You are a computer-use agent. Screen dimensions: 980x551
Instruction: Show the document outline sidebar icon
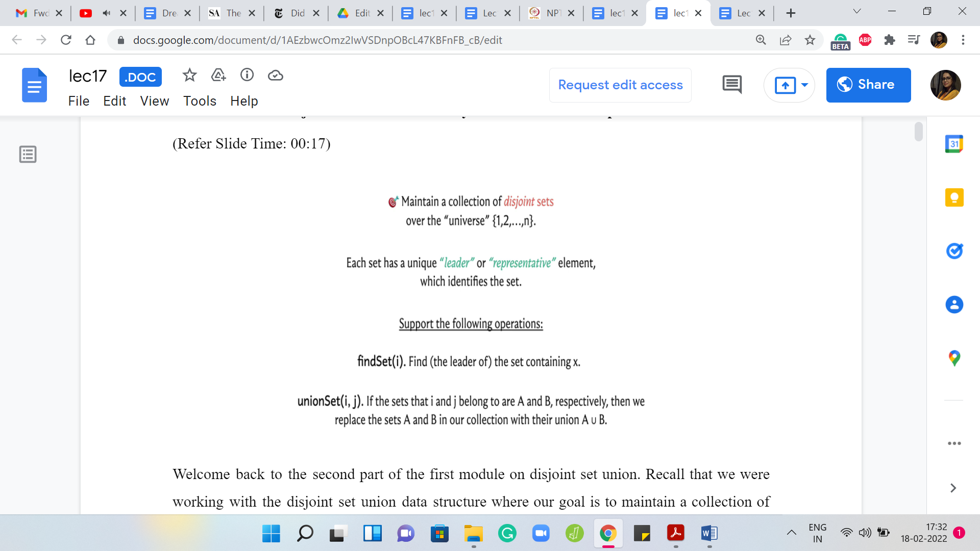(x=28, y=154)
